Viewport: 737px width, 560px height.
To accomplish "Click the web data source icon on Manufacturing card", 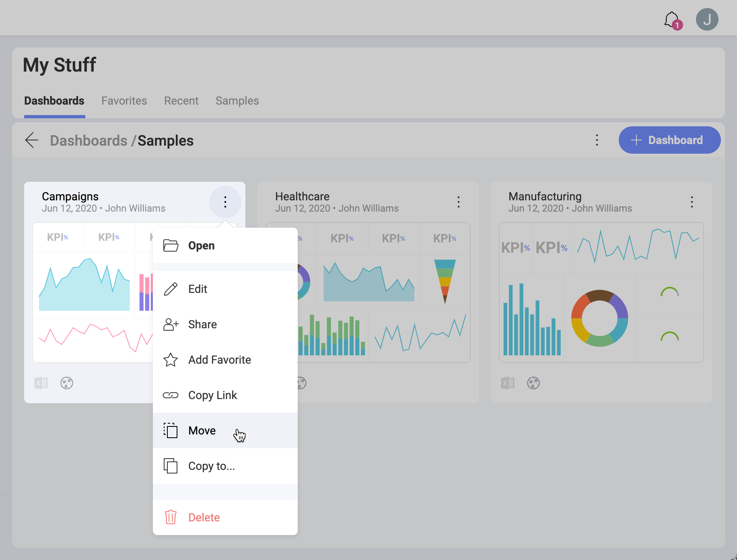I will point(533,383).
